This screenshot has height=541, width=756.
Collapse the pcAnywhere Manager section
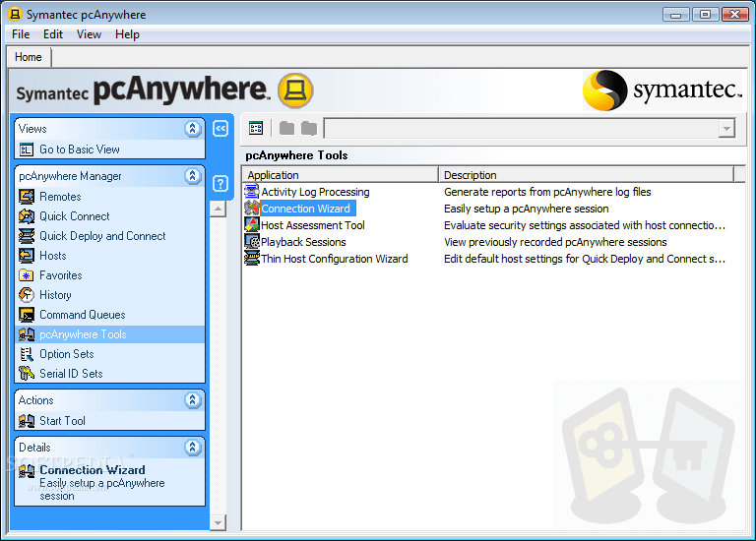(192, 176)
